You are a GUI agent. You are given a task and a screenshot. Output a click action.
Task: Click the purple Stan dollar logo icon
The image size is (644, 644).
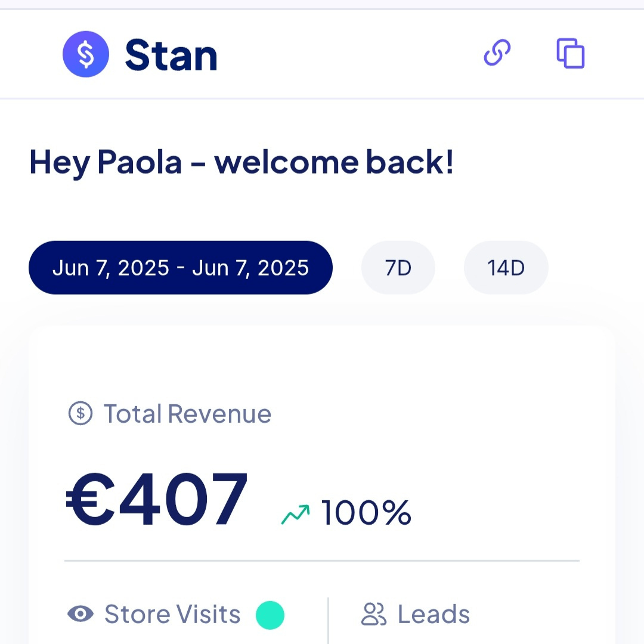(86, 54)
